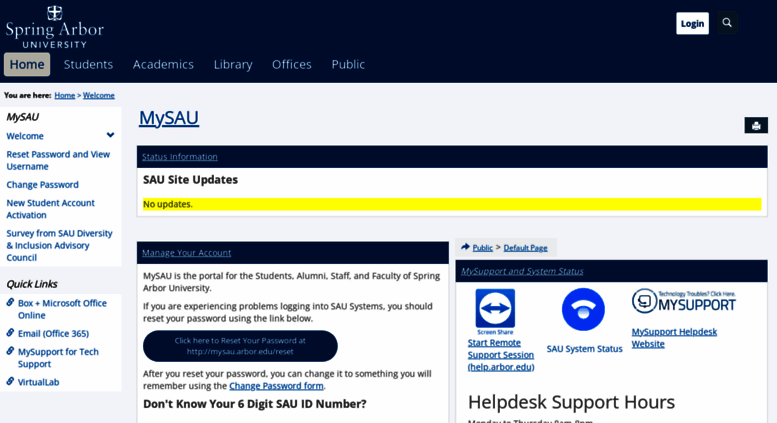Viewport: 777px width, 423px height.
Task: Click the Login button
Action: [692, 23]
